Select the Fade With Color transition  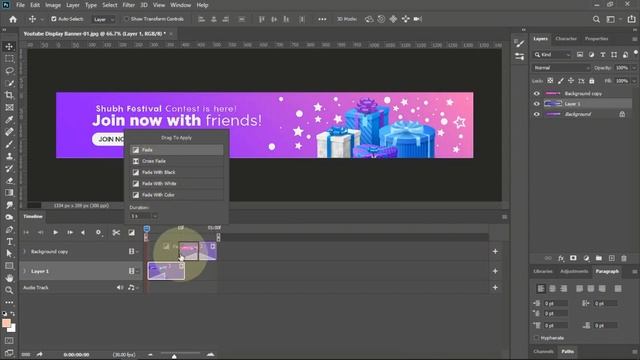click(x=177, y=195)
